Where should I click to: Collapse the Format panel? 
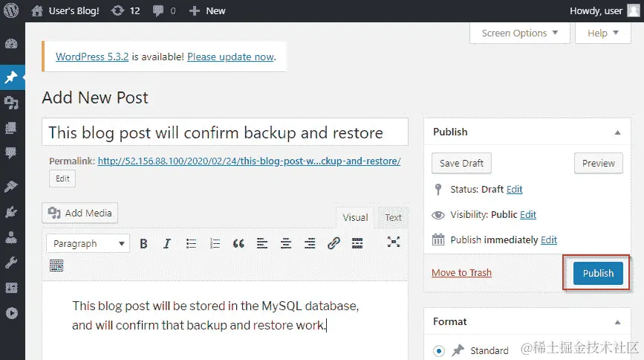(617, 322)
